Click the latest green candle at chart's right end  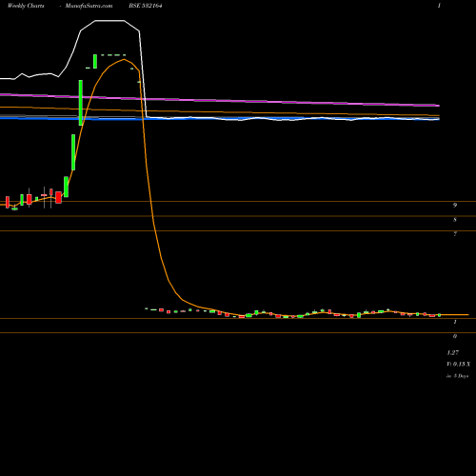[x=440, y=315]
